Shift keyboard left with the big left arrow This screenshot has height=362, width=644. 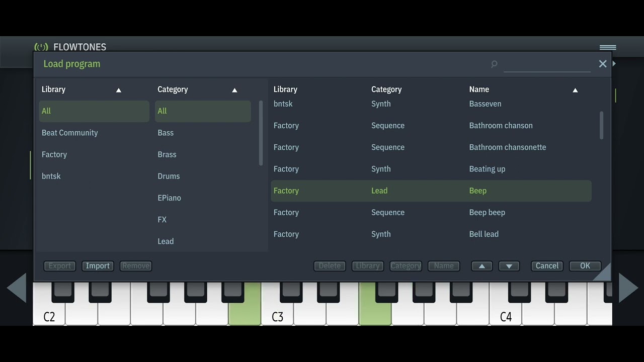17,288
